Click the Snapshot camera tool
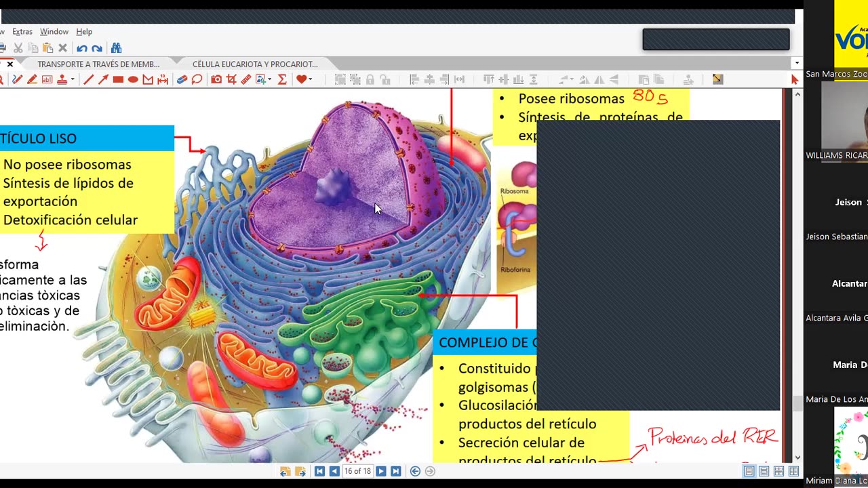 pyautogui.click(x=216, y=79)
